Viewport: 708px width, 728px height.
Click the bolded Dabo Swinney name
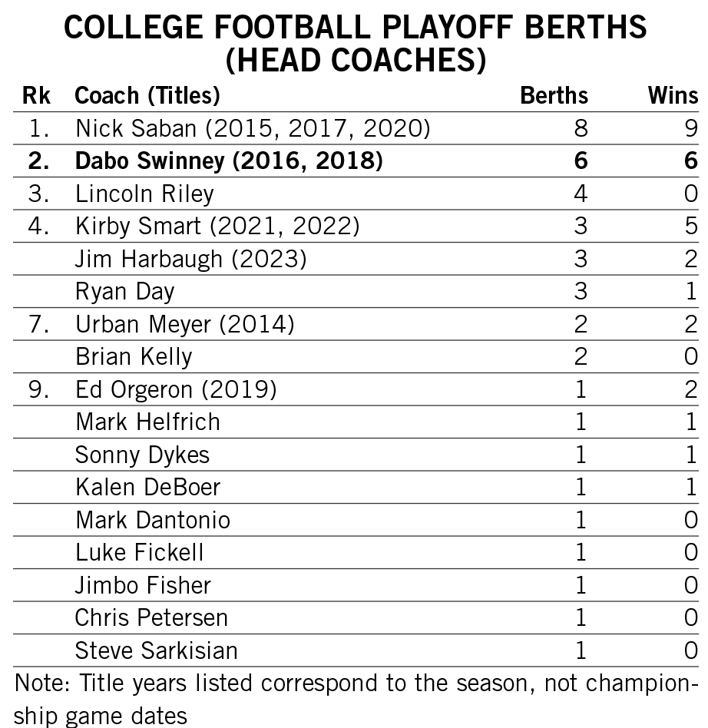click(x=150, y=161)
